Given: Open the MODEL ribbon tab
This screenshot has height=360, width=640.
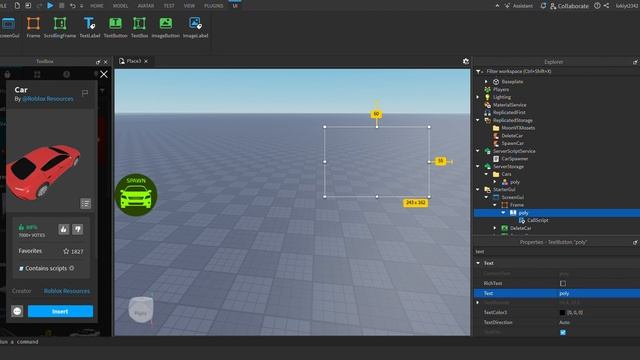Looking at the screenshot, I should pos(120,6).
